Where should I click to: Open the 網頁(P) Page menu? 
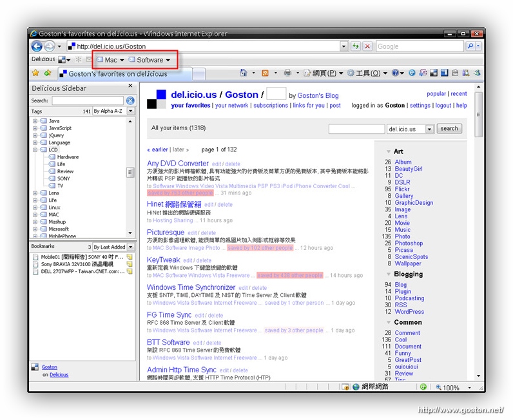tap(324, 73)
